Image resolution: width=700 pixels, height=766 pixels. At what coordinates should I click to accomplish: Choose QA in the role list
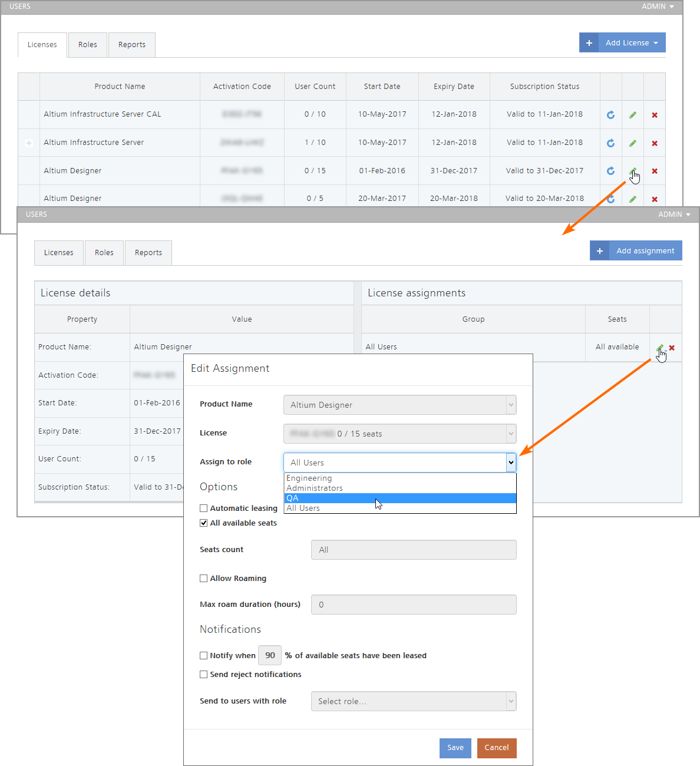pos(400,498)
